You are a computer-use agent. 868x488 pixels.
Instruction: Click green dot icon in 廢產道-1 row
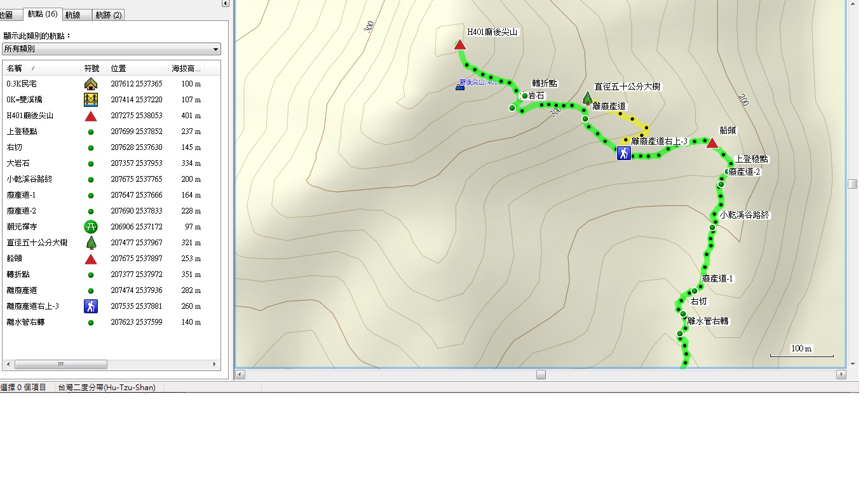(x=91, y=195)
